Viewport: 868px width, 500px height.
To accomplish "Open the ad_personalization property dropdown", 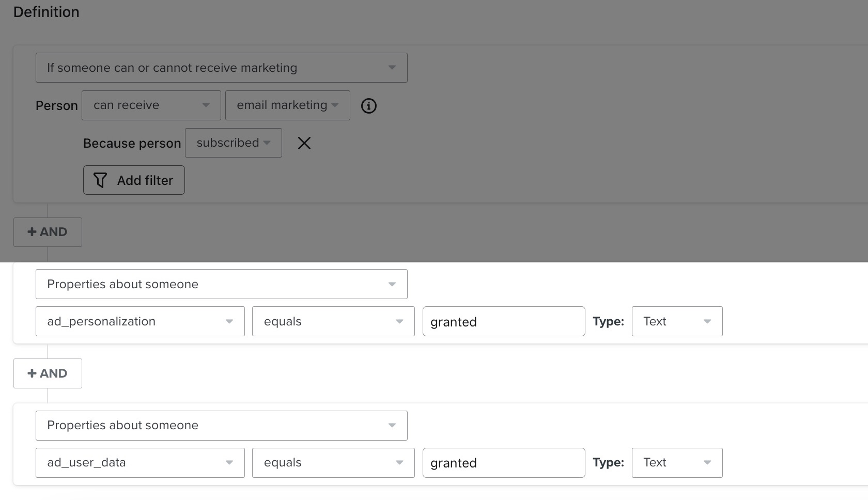I will tap(139, 321).
